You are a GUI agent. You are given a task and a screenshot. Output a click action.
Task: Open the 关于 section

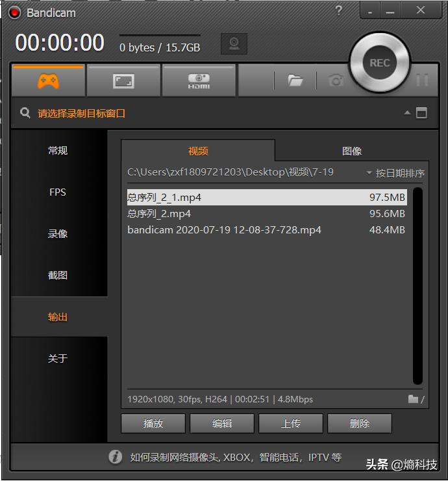pos(58,358)
